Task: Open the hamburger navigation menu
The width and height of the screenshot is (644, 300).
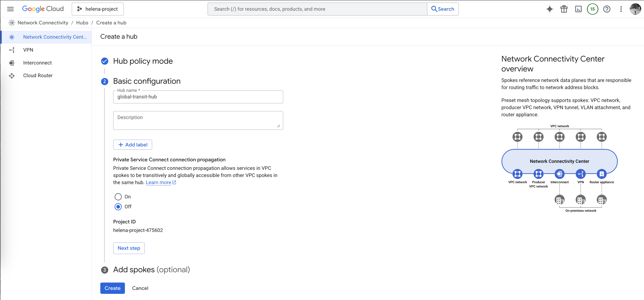Action: pos(10,9)
